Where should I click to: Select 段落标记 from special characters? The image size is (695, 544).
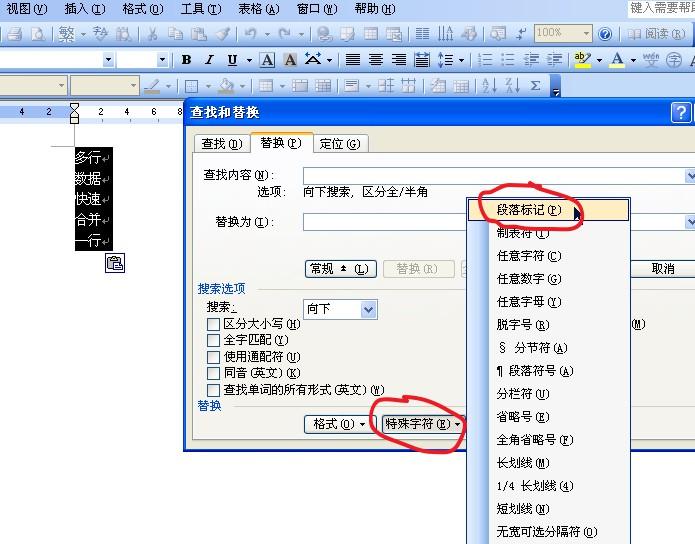pos(549,210)
